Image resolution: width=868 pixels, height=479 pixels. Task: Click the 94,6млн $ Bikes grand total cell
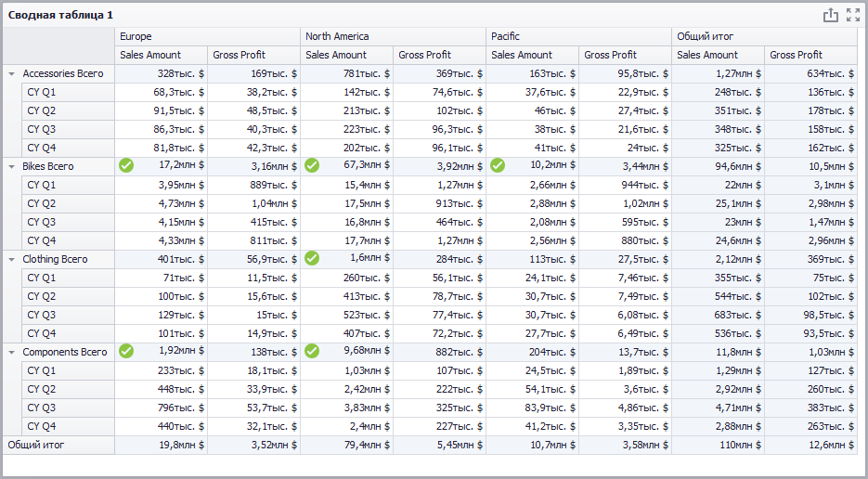pos(718,167)
